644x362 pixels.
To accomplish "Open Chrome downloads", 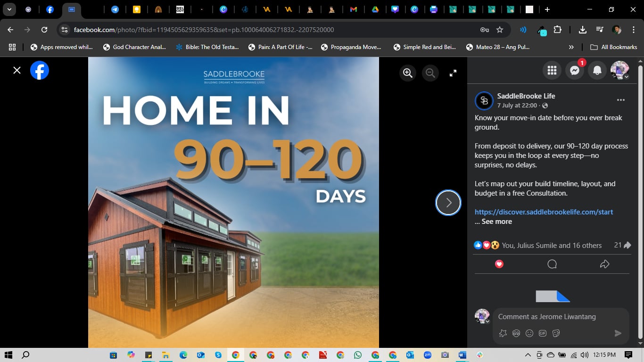I will (x=583, y=30).
